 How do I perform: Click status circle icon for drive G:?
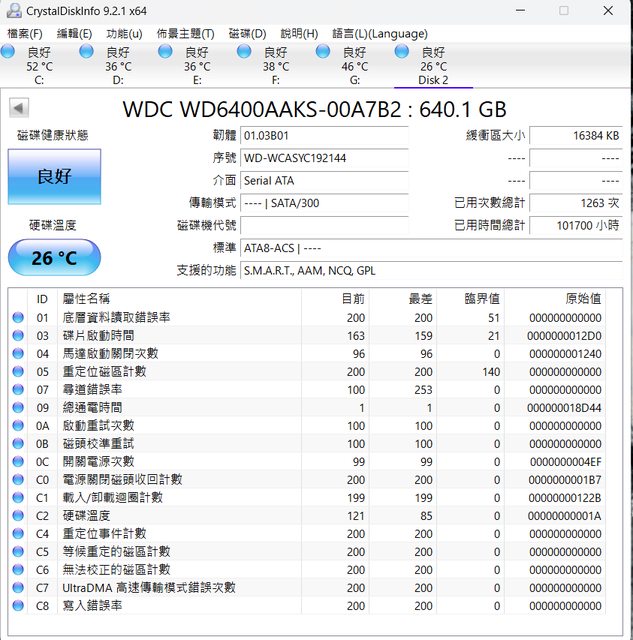[x=323, y=51]
